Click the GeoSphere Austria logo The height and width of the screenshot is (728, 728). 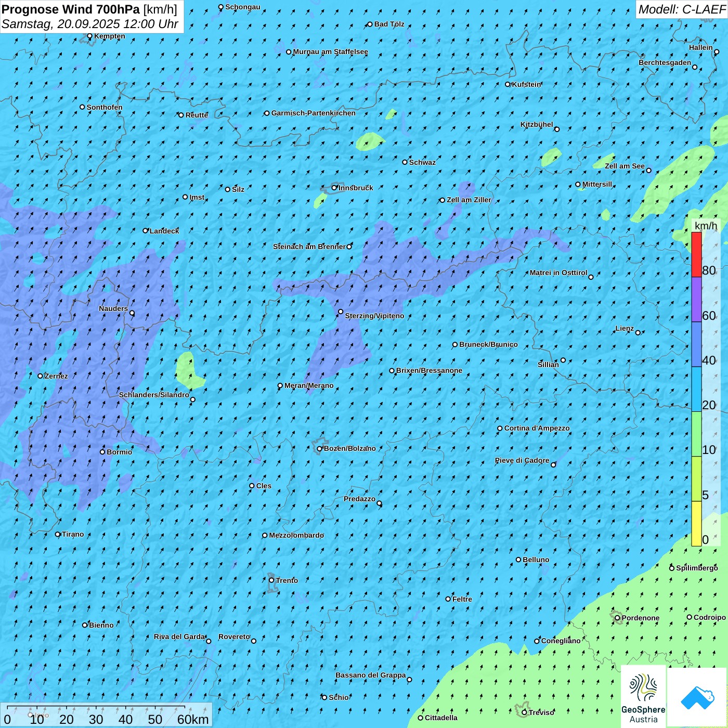(643, 696)
